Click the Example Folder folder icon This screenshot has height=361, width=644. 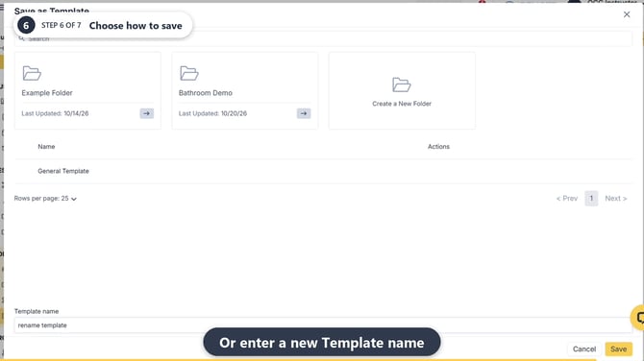coord(32,73)
